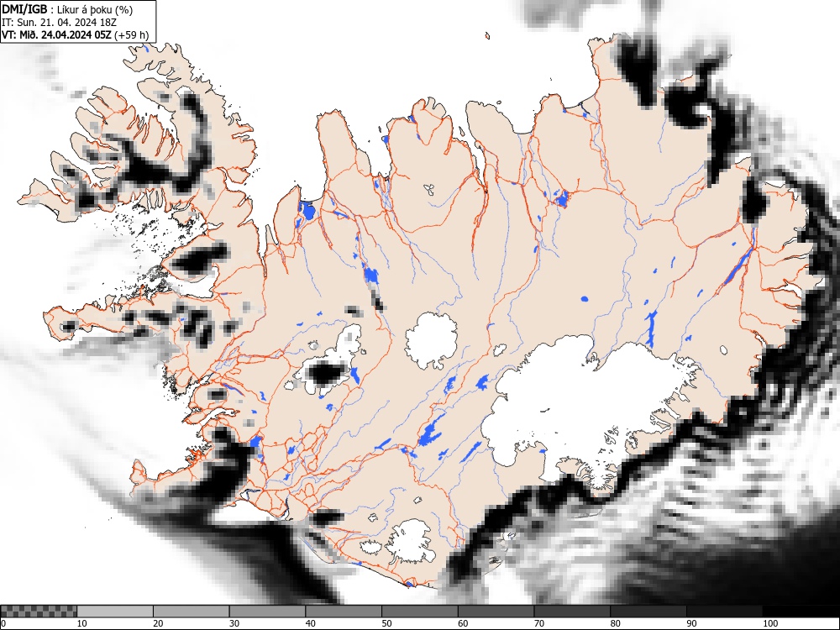This screenshot has width=840, height=630.
Task: Click the 20–30 percent legend swatch
Action: pos(192,612)
